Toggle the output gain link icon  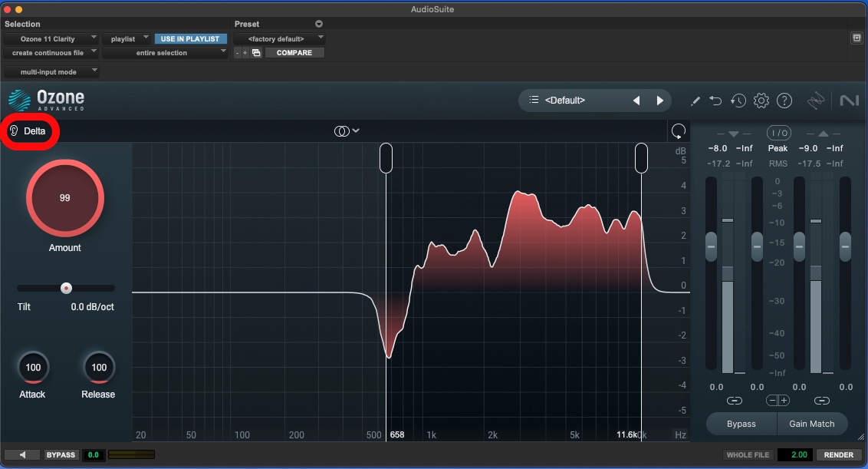click(821, 400)
